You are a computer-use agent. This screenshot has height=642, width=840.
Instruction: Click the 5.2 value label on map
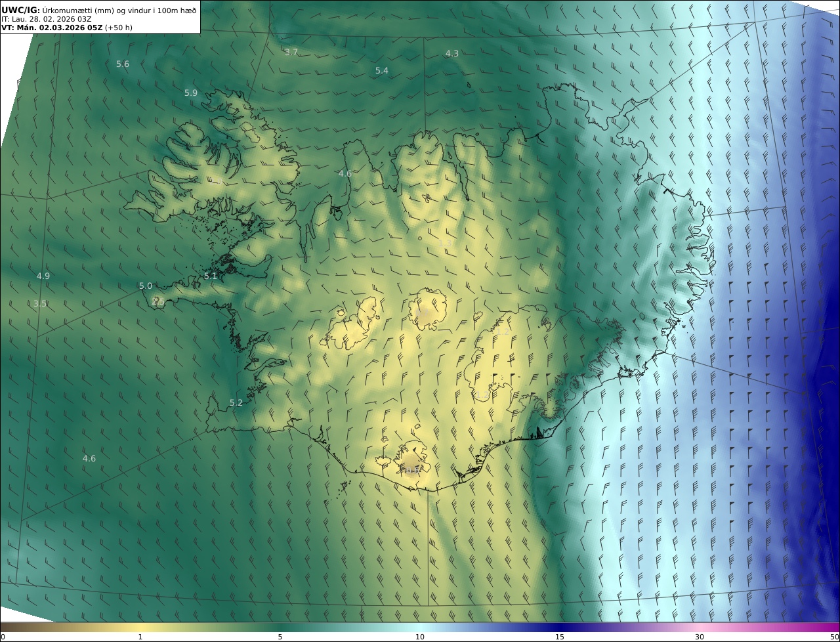[236, 402]
